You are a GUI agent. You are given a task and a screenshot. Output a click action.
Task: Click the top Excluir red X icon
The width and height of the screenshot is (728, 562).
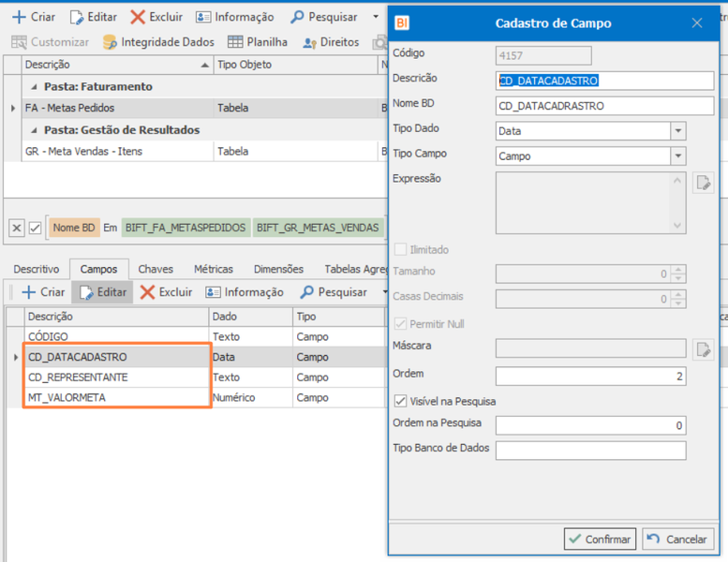pos(138,17)
